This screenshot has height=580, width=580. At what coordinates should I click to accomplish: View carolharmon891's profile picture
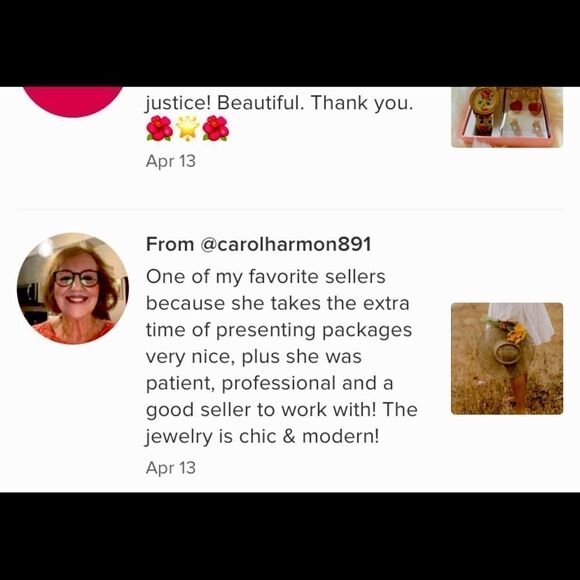tap(73, 289)
